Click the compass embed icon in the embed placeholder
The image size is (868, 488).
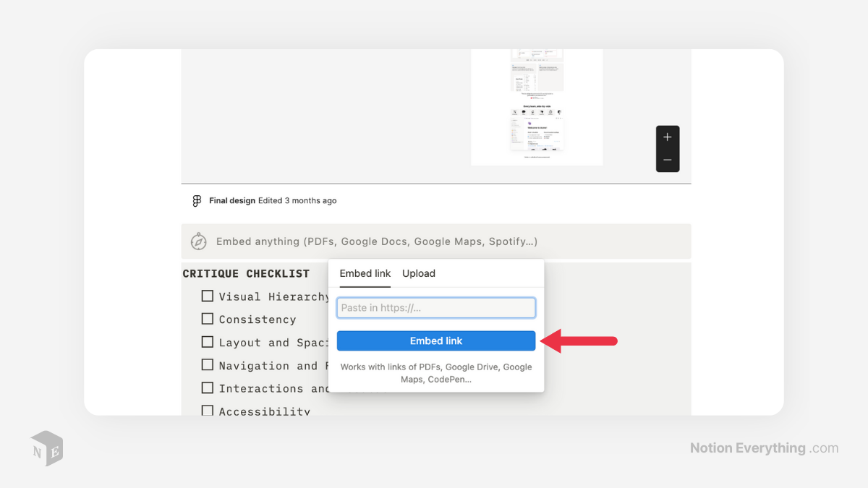pyautogui.click(x=199, y=241)
